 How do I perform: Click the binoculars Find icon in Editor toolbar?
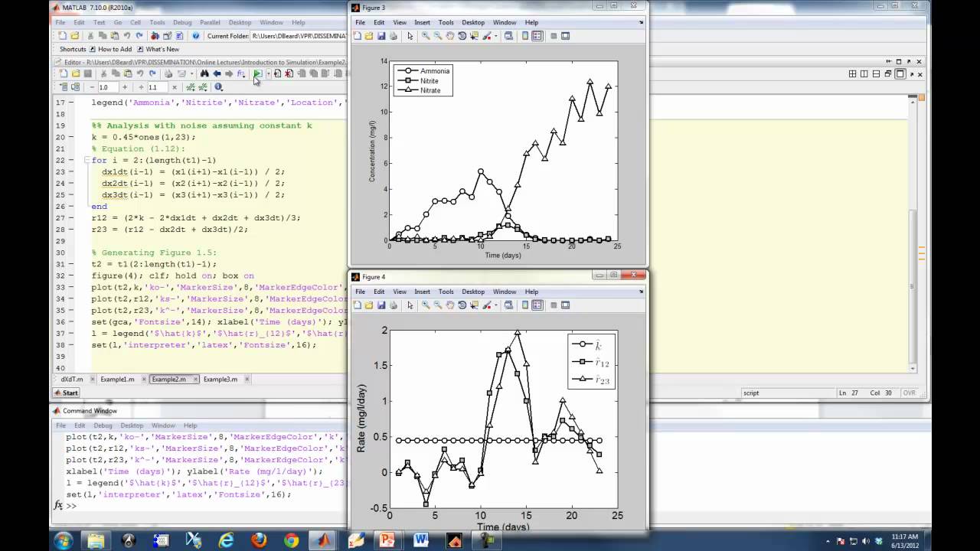(204, 73)
